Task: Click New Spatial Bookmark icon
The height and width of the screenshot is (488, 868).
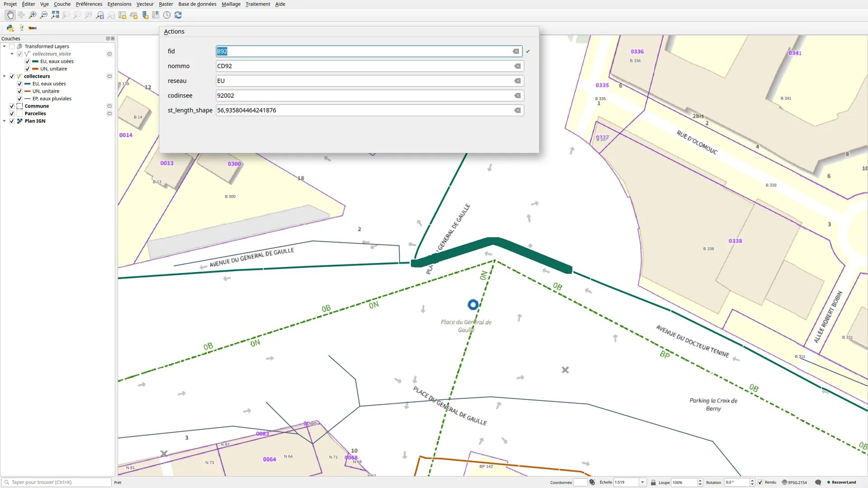Action: click(145, 15)
